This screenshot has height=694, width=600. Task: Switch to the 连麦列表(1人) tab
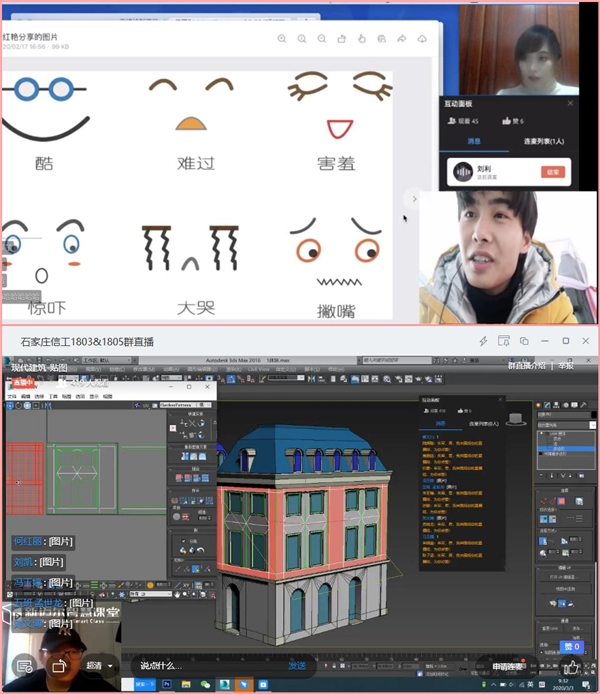[543, 141]
